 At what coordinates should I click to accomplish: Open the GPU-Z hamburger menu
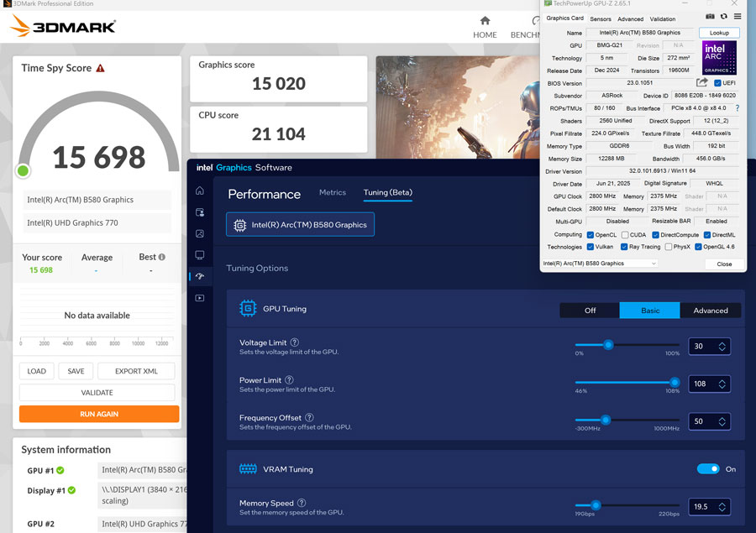(x=738, y=17)
